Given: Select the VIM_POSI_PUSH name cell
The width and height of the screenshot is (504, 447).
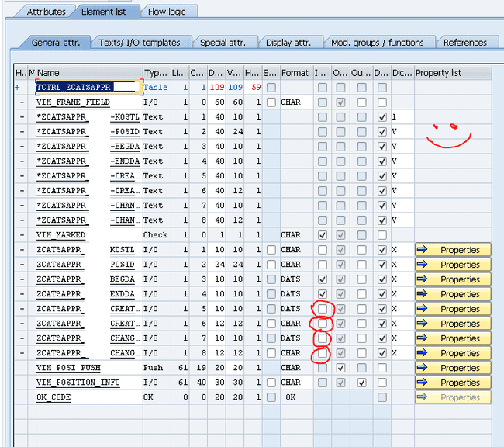Looking at the screenshot, I should 89,368.
